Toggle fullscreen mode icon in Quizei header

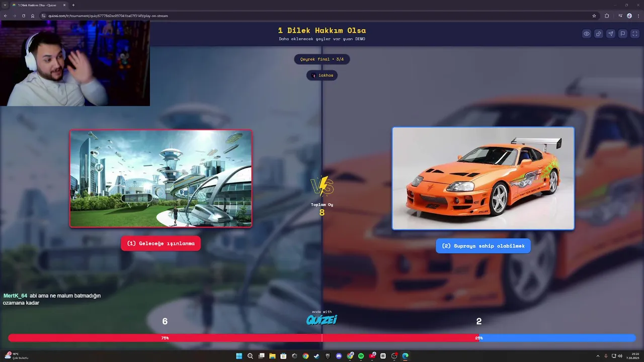pos(635,34)
